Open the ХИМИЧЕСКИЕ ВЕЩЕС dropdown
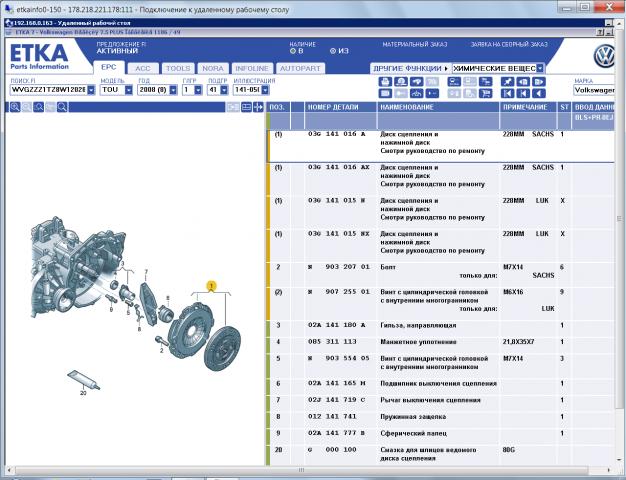Viewport: 626px width, 480px height. coord(540,68)
